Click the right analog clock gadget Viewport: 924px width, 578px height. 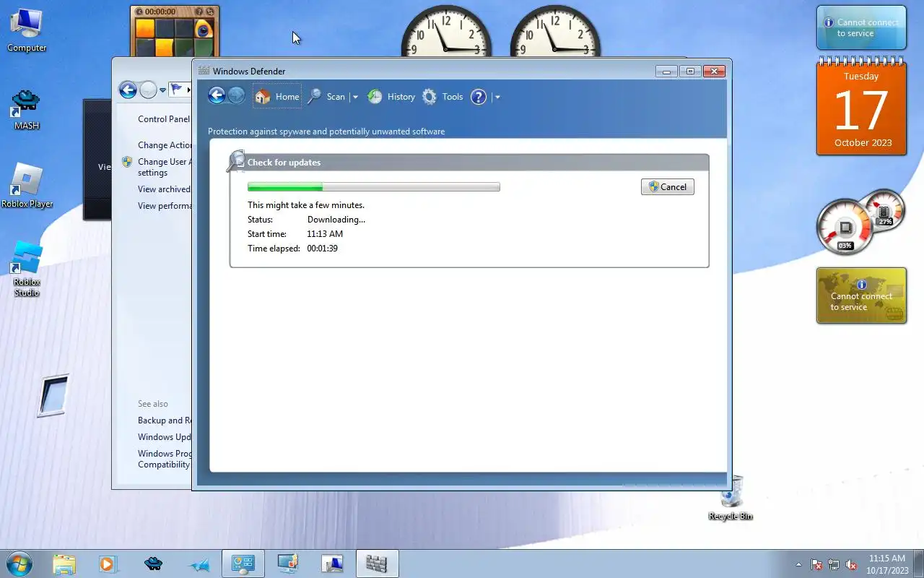[x=555, y=33]
